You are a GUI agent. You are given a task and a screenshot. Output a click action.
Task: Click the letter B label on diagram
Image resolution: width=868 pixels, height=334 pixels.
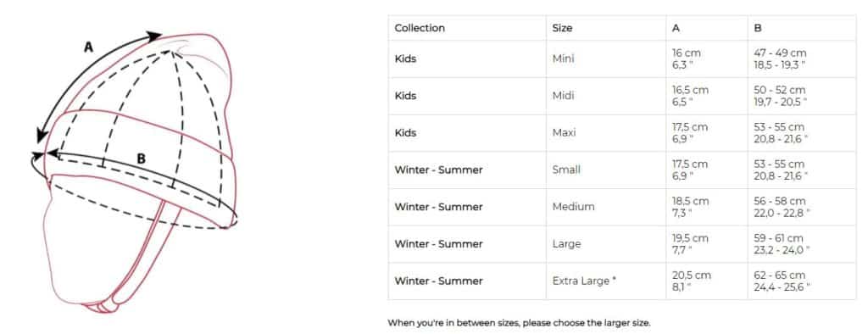142,159
